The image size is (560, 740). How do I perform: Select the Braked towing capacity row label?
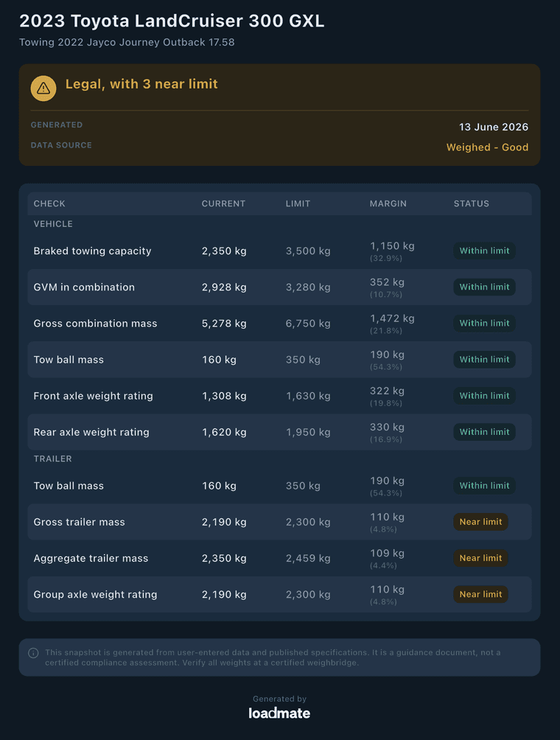pos(92,251)
